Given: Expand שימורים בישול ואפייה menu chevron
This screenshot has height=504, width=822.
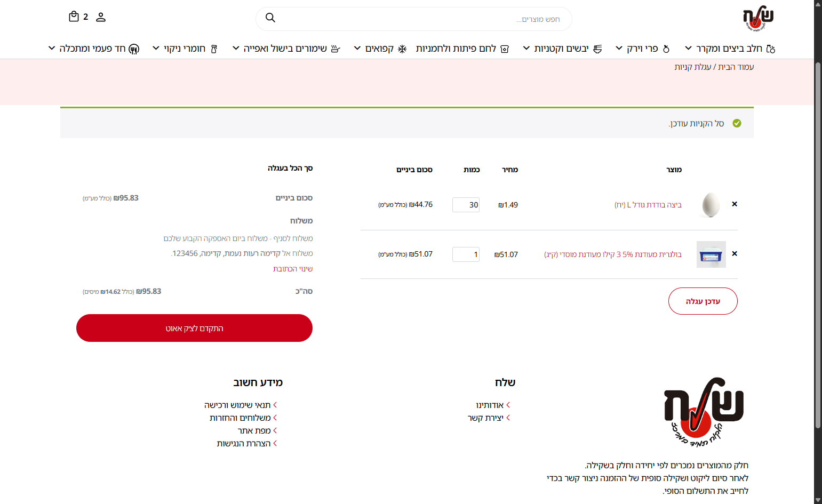Looking at the screenshot, I should click(x=236, y=48).
